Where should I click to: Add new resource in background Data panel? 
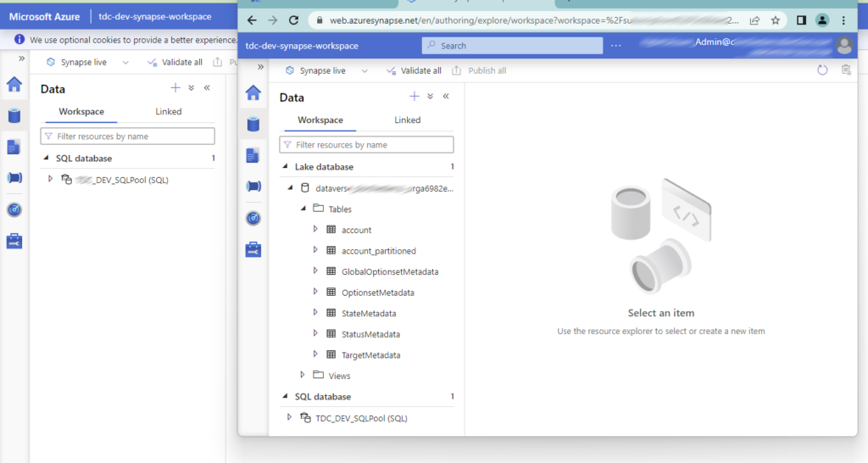click(175, 87)
